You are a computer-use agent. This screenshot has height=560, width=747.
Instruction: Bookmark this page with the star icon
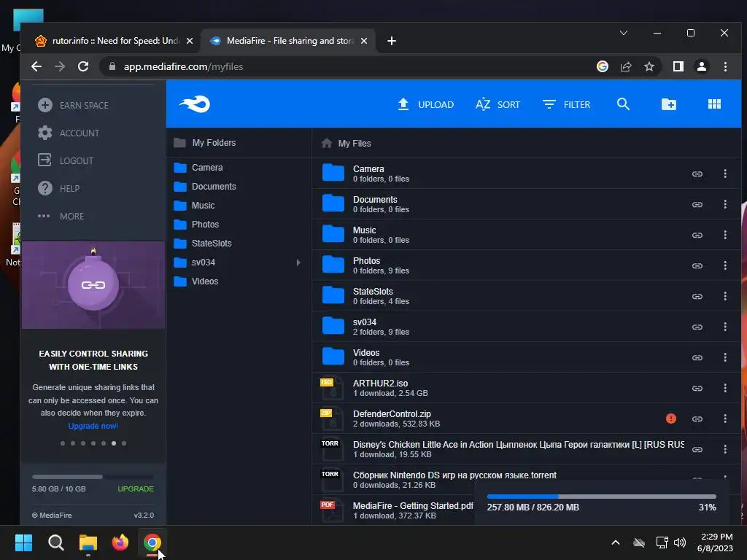tap(649, 66)
